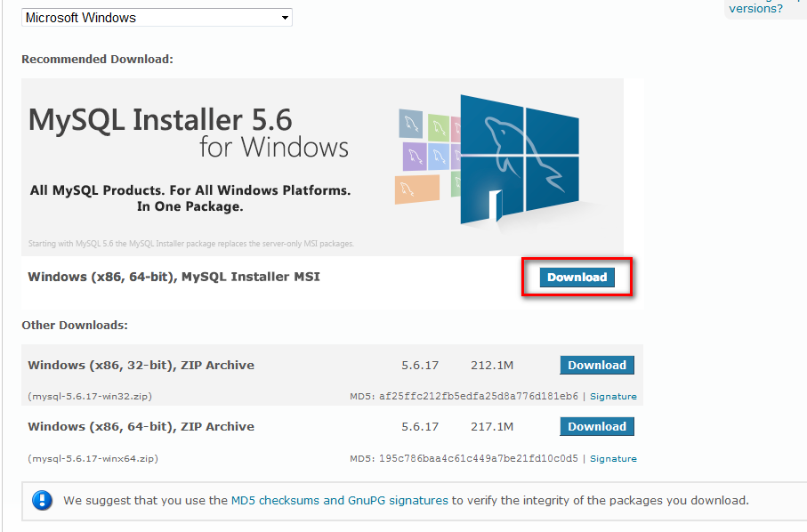Download the MySQL Installer MSI
The width and height of the screenshot is (807, 532).
[577, 278]
